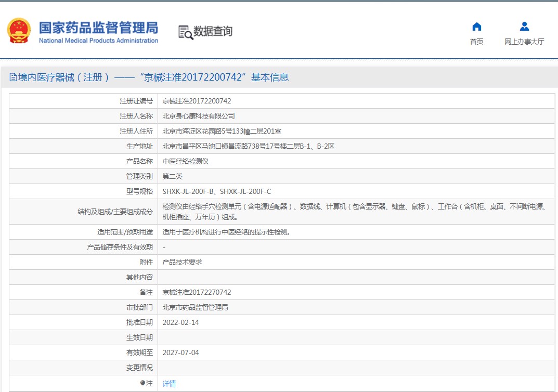This screenshot has height=392, width=558.
Task: Go to 首页 home icon
Action: pos(476,27)
